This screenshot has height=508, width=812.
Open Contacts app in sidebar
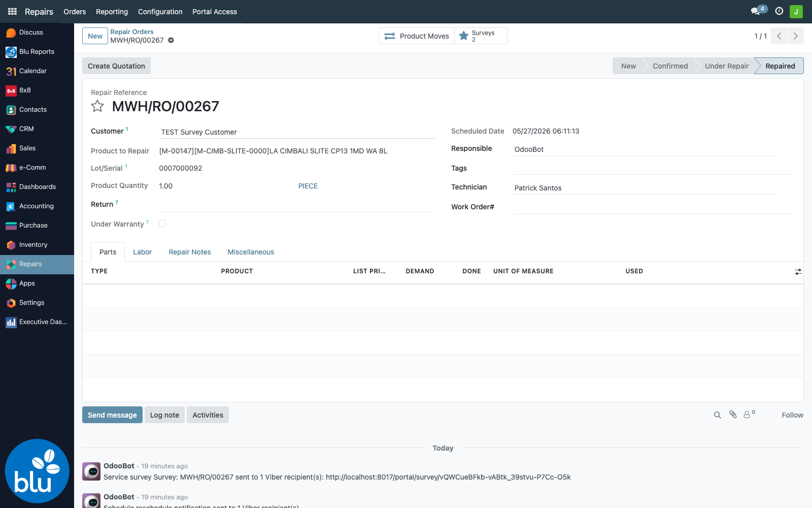point(37,110)
